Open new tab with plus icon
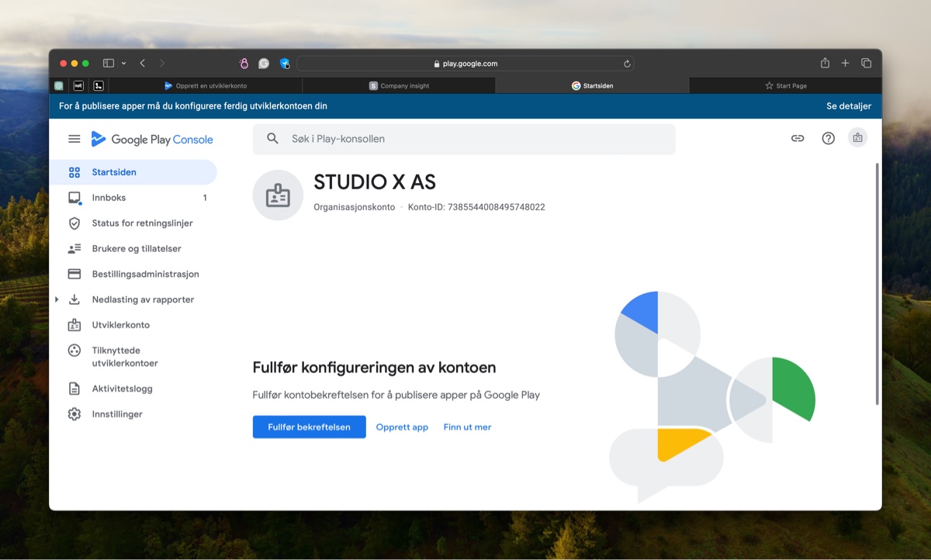931x560 pixels. point(846,64)
